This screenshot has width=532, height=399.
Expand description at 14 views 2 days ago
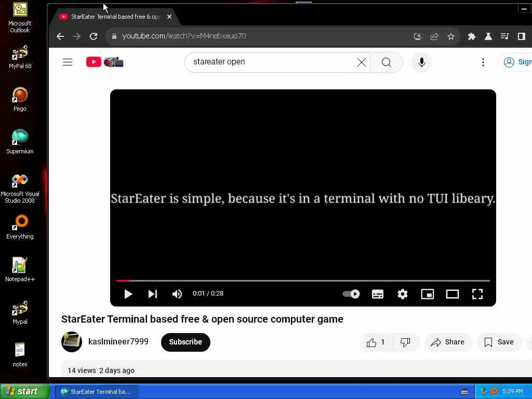click(101, 370)
